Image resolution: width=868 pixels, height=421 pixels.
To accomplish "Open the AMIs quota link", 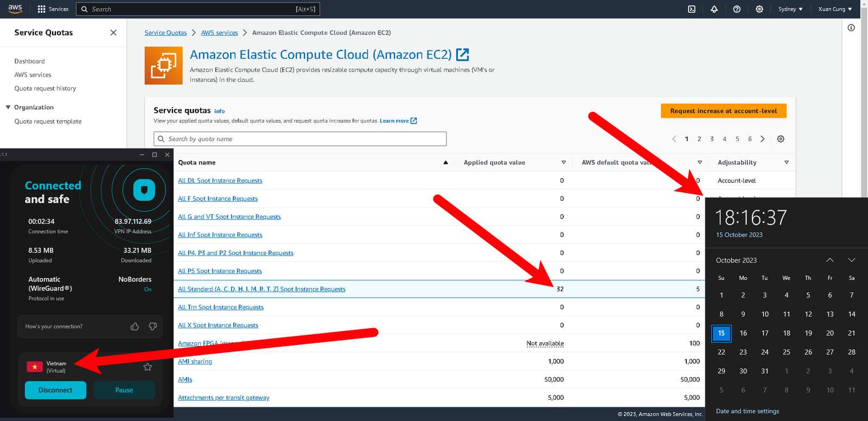I will [185, 380].
